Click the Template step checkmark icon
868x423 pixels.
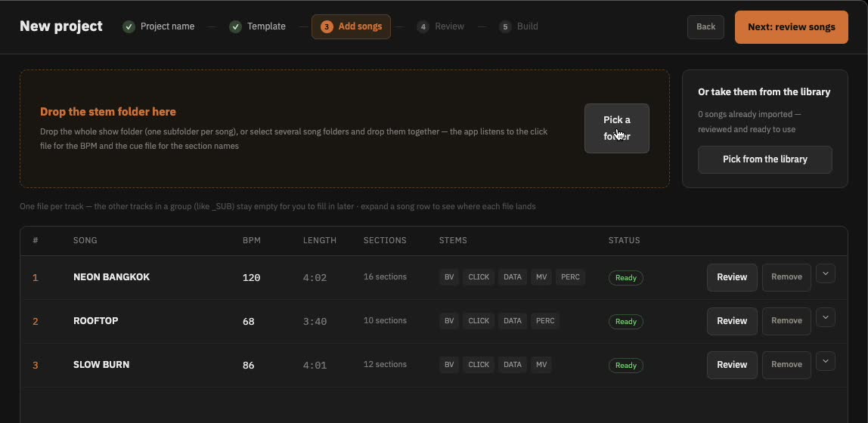click(235, 26)
